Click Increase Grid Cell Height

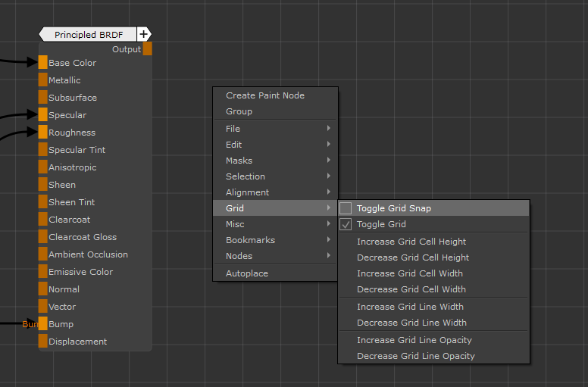pyautogui.click(x=411, y=242)
